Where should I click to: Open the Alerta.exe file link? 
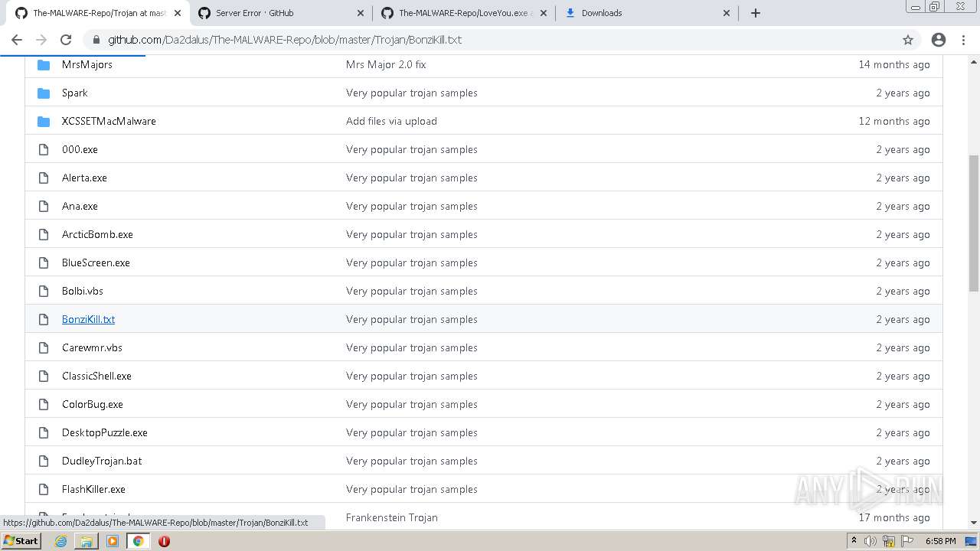tap(84, 178)
